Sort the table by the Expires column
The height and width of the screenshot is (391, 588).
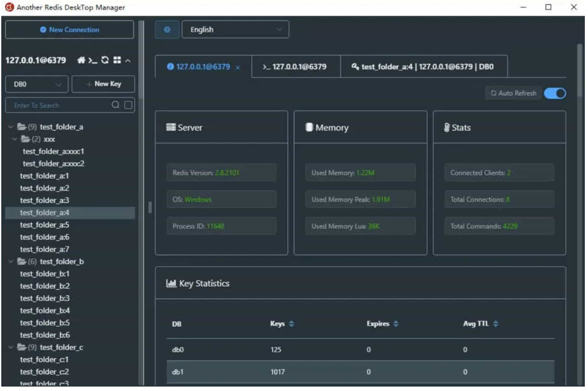point(396,324)
